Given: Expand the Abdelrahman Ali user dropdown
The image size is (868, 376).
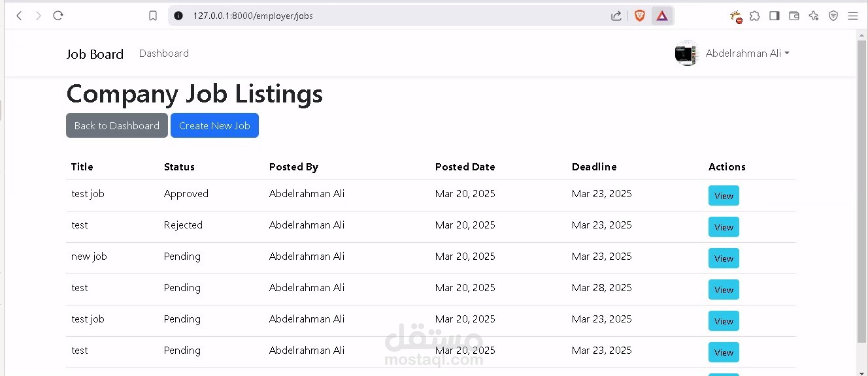Looking at the screenshot, I should tap(747, 54).
